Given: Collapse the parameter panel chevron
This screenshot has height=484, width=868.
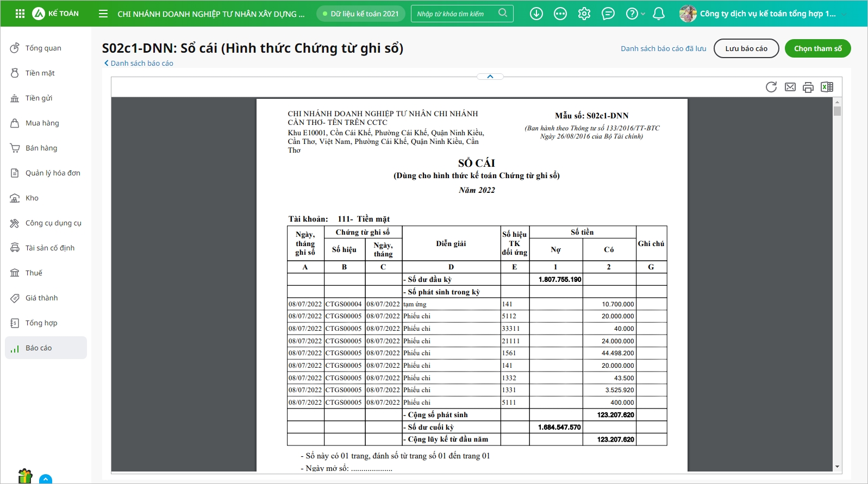Looking at the screenshot, I should coord(490,77).
